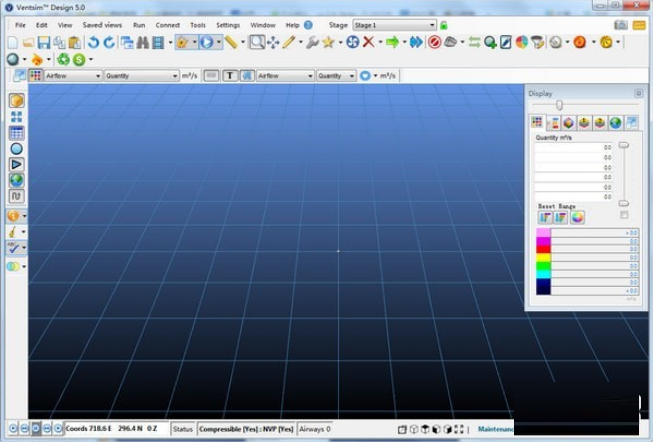The width and height of the screenshot is (653, 442).
Task: Open the Saved views menu
Action: click(102, 24)
